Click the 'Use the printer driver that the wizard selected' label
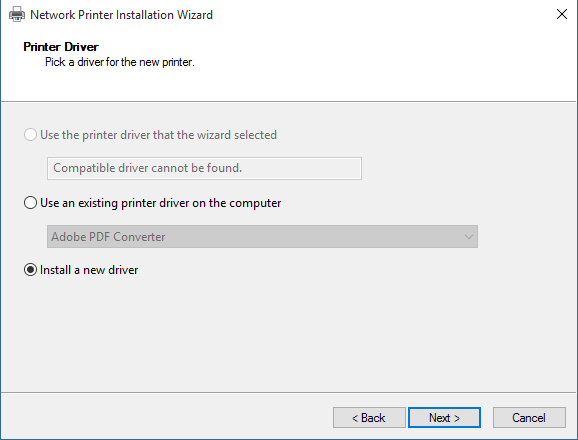This screenshot has width=578, height=440. pos(158,135)
